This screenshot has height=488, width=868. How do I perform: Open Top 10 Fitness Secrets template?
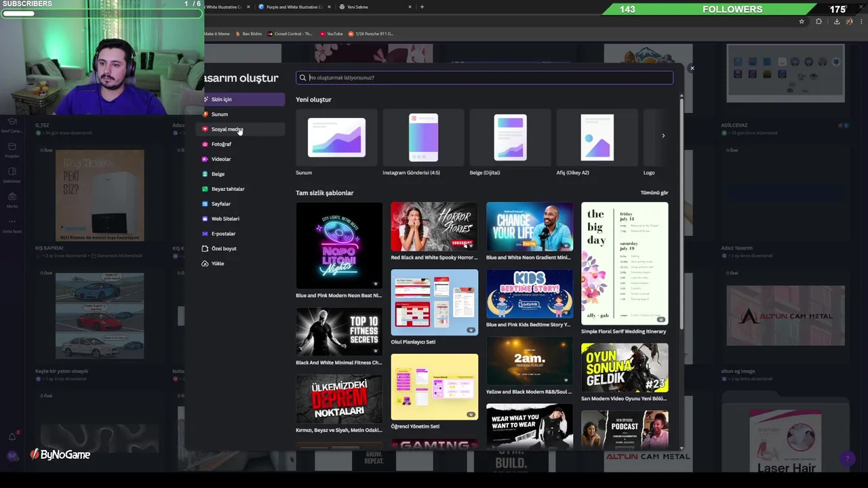(x=339, y=332)
